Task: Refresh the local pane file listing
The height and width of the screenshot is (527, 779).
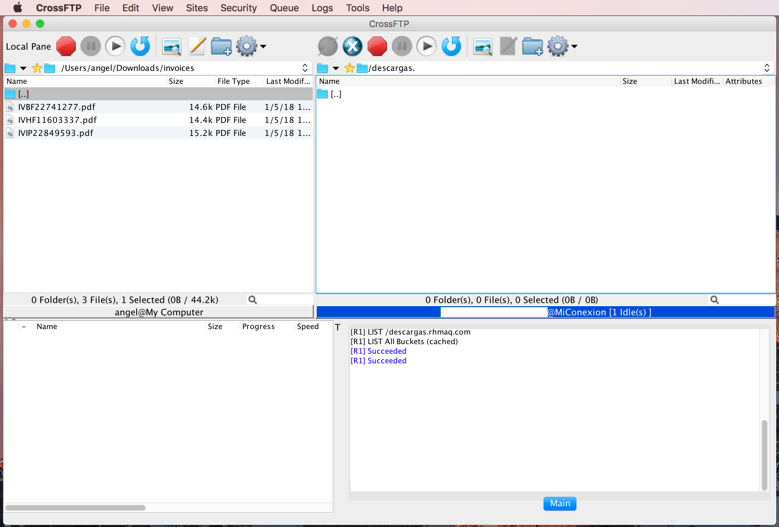Action: tap(140, 46)
